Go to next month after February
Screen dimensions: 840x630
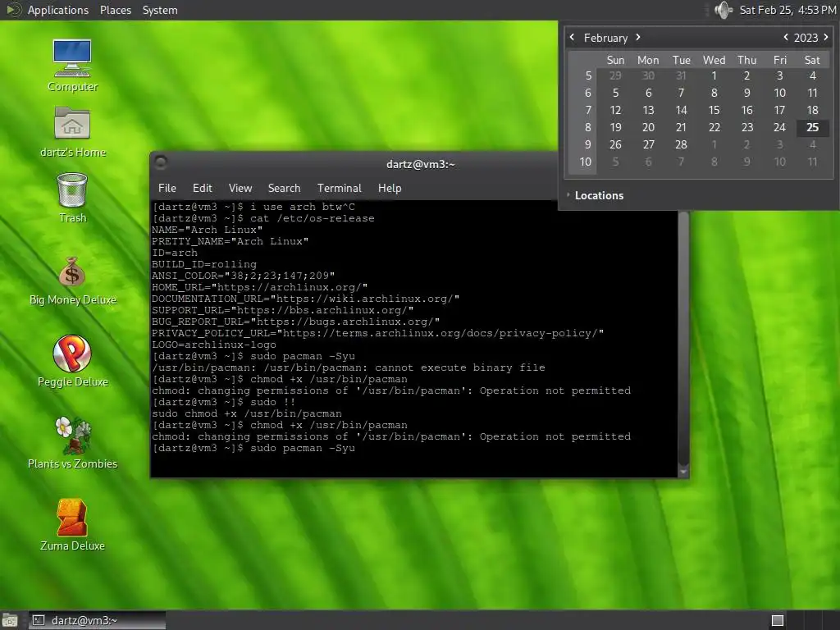(x=638, y=37)
